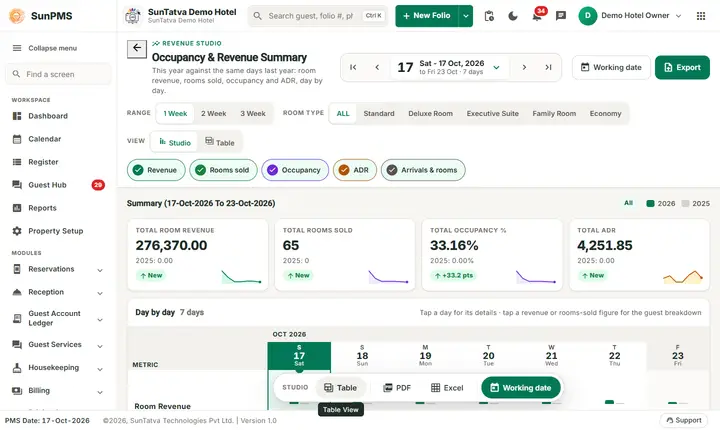Select the 1 Week range
This screenshot has height=430, width=720.
(175, 113)
